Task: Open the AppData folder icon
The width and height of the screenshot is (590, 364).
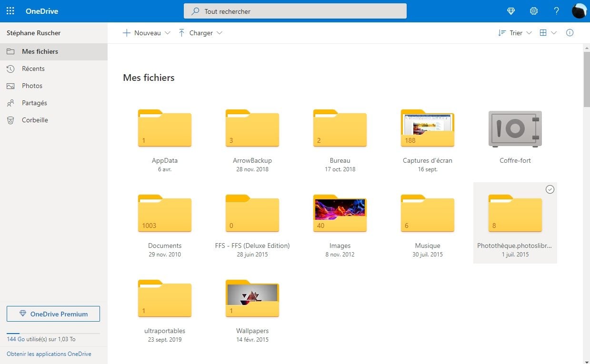Action: [x=165, y=128]
